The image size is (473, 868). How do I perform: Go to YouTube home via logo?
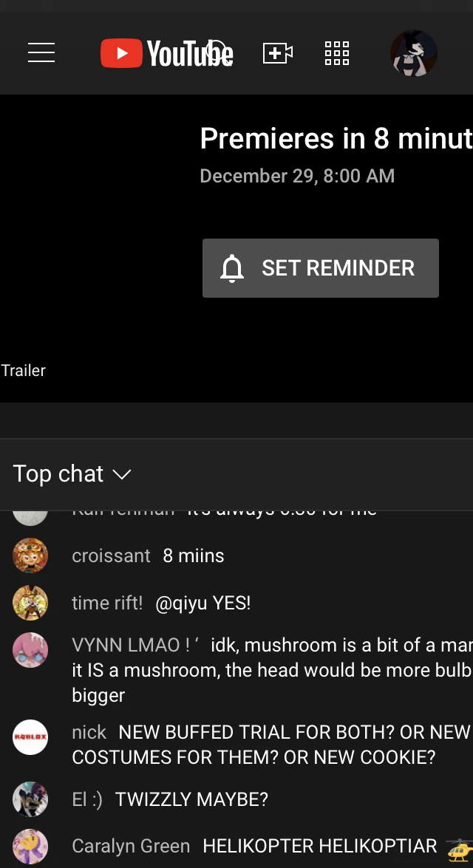167,53
